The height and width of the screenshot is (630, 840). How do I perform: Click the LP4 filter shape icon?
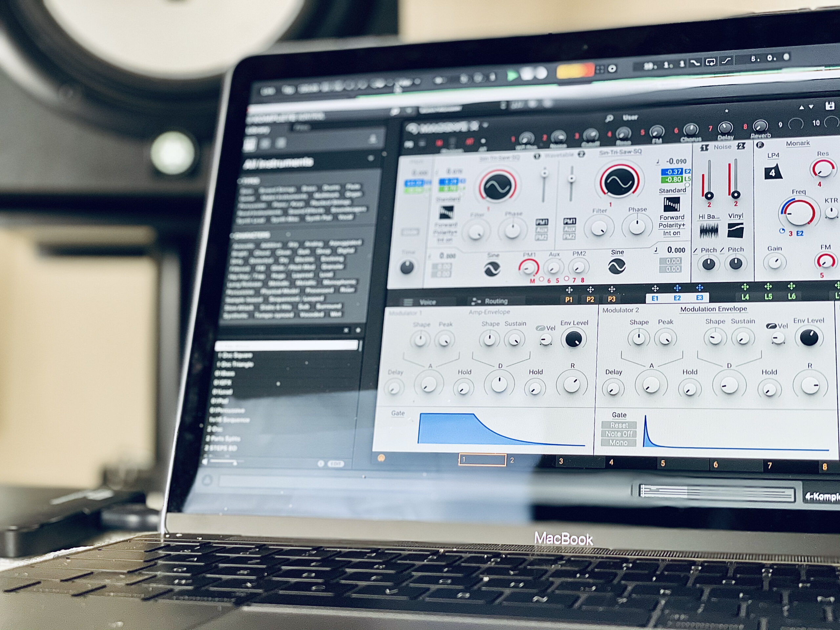click(773, 172)
